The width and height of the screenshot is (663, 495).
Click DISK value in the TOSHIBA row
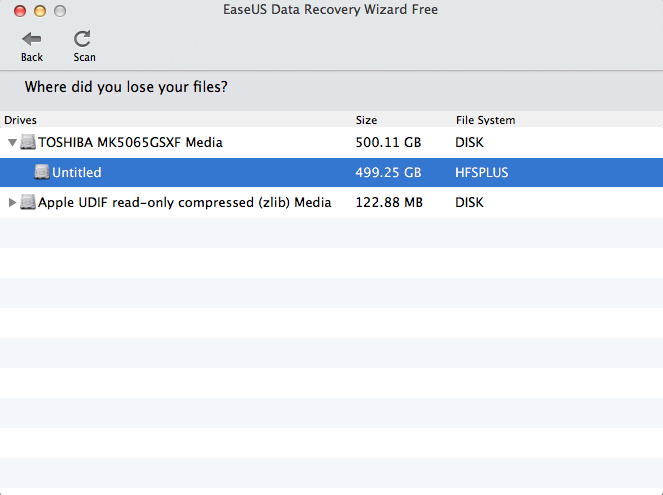tap(469, 142)
